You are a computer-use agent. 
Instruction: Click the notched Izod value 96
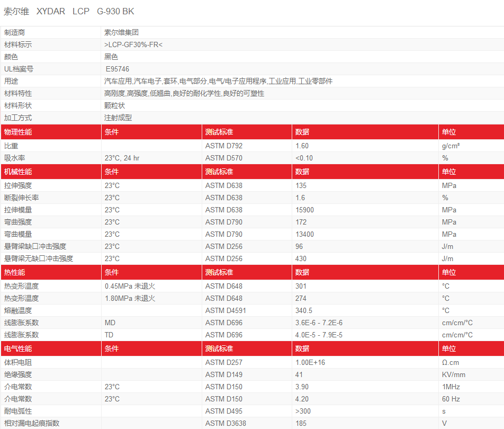tap(299, 247)
